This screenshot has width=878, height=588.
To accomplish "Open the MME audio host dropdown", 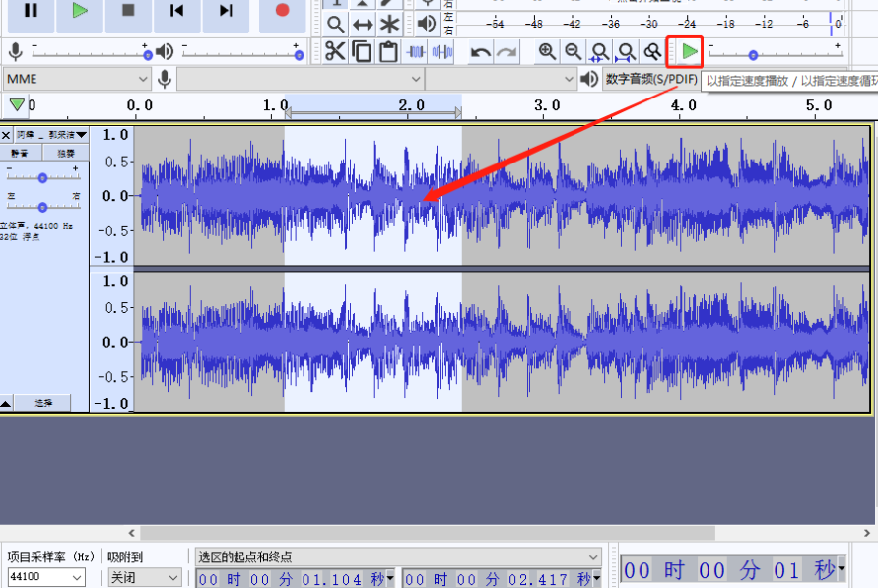I will point(77,79).
